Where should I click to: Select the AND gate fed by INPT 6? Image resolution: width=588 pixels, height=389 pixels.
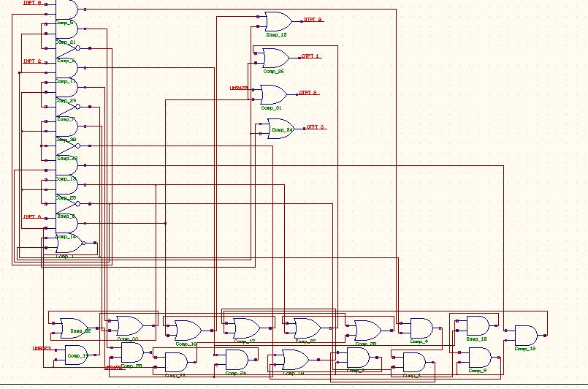tap(66, 224)
